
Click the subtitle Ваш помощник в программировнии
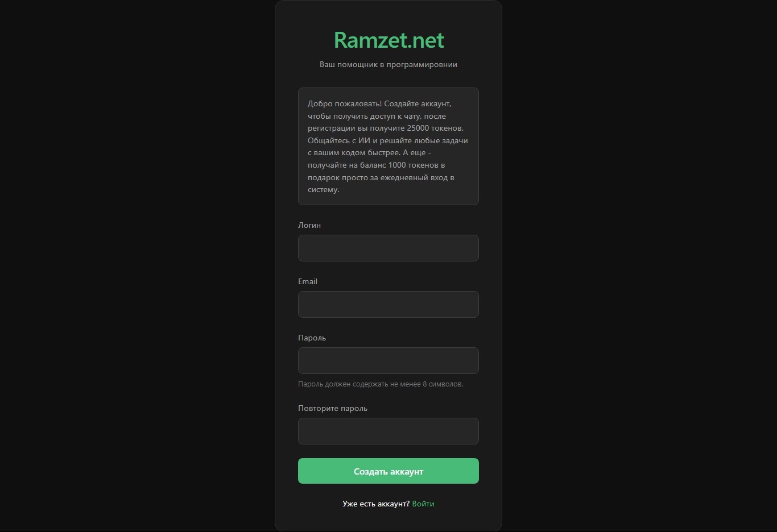[x=388, y=64]
